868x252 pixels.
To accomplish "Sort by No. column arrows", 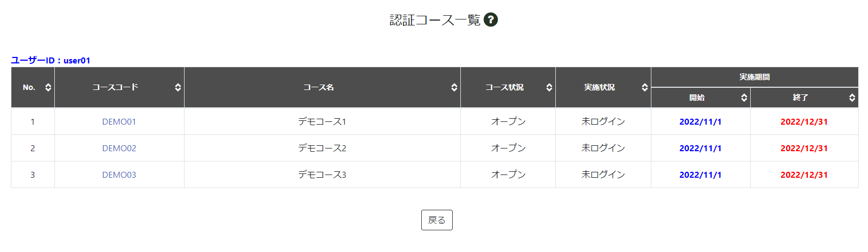I will point(48,87).
